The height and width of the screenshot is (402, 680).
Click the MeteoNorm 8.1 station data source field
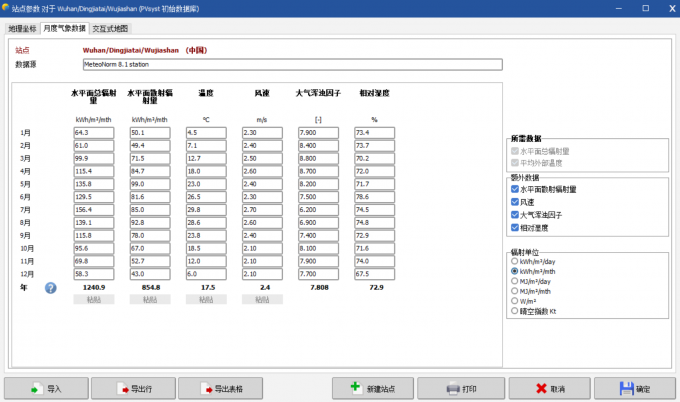point(292,65)
